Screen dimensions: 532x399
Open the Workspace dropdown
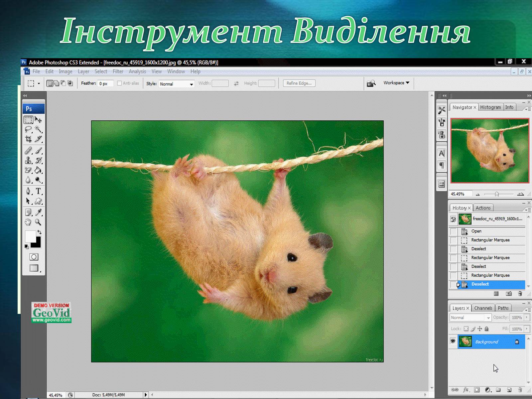(396, 83)
